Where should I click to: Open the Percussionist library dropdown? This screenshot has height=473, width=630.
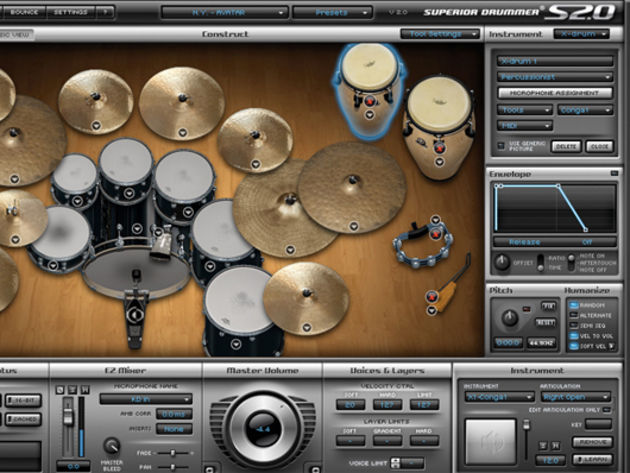555,77
